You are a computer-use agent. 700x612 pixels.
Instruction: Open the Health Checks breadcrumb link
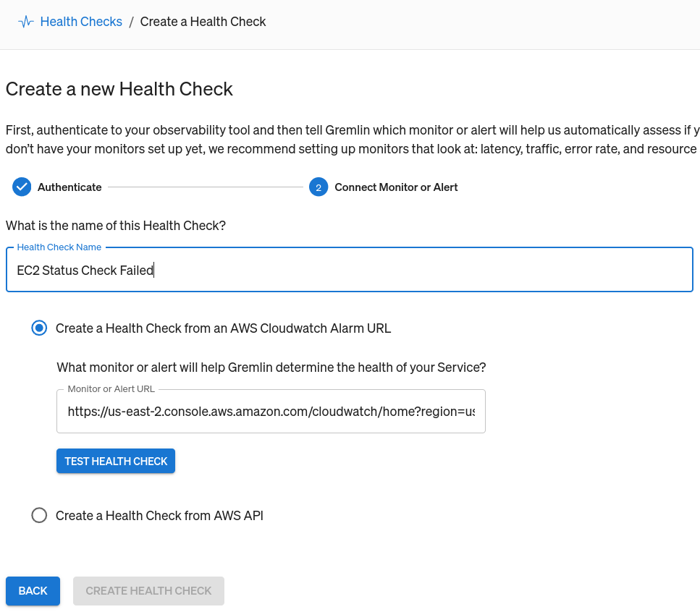tap(81, 22)
